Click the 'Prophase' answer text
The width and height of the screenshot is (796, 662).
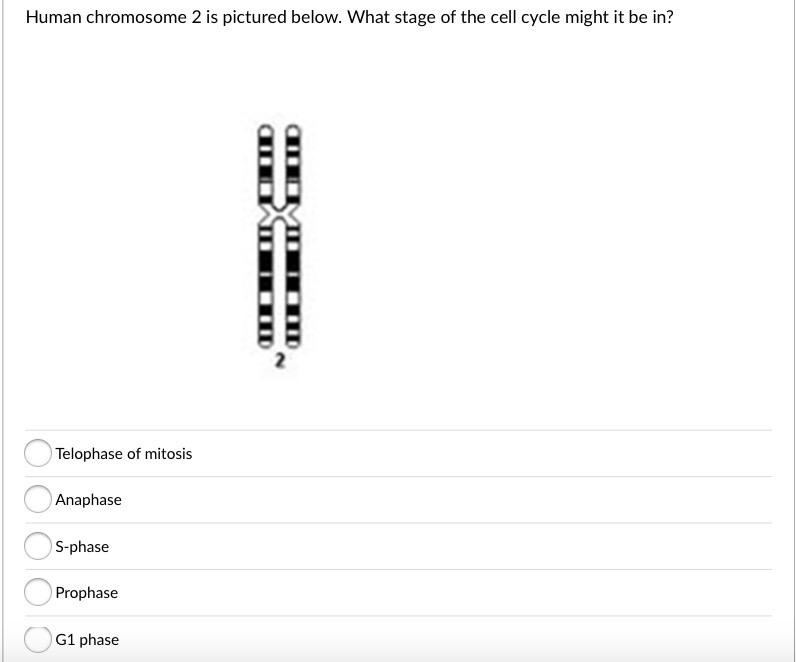(x=87, y=593)
